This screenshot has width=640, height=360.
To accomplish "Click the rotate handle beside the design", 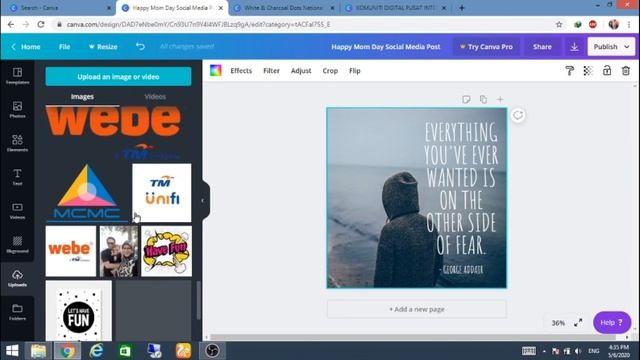I will [x=518, y=116].
